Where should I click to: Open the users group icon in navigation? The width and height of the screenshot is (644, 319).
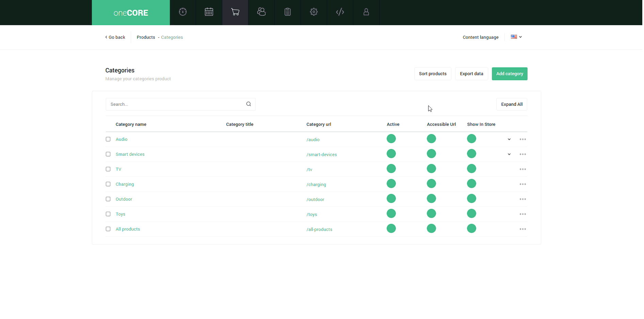pyautogui.click(x=261, y=12)
